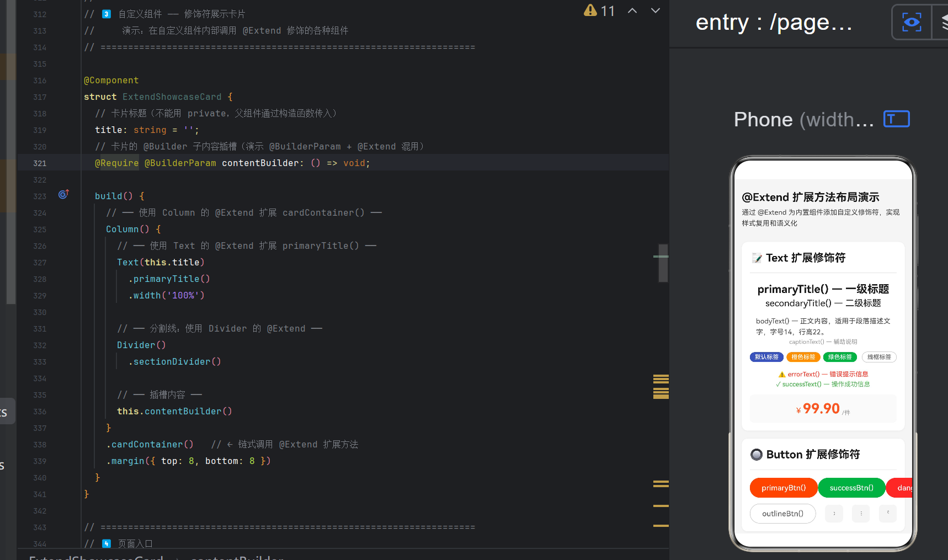Screen dimensions: 948x560
Task: Tap the green successBtn() button
Action: click(851, 488)
